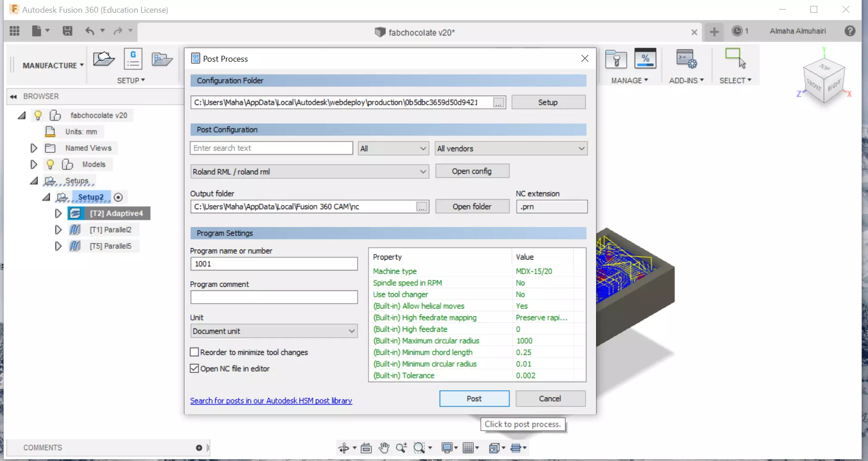Add a comment with the plus icon
The width and height of the screenshot is (868, 461).
pos(199,448)
